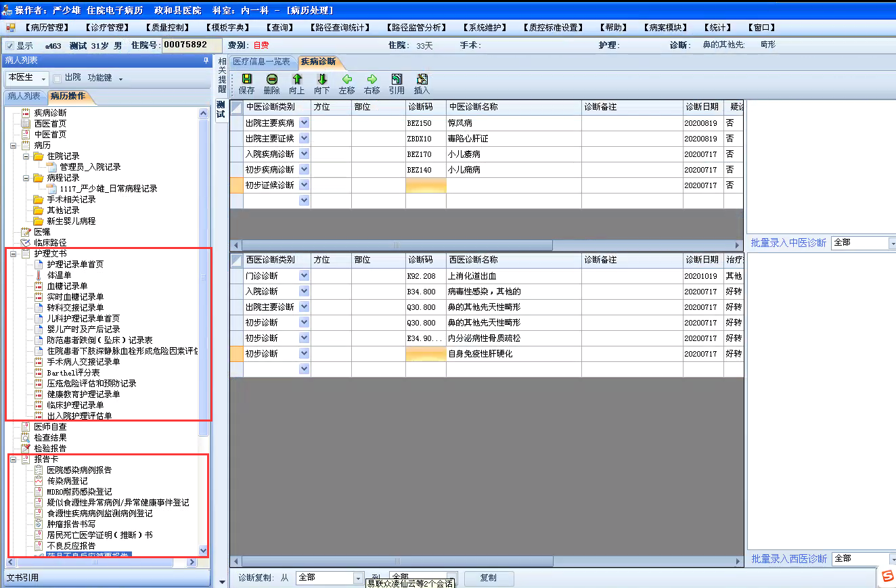Open the 肿瘤报告书写 report item
Viewport: 896px width, 588px height.
pyautogui.click(x=71, y=524)
